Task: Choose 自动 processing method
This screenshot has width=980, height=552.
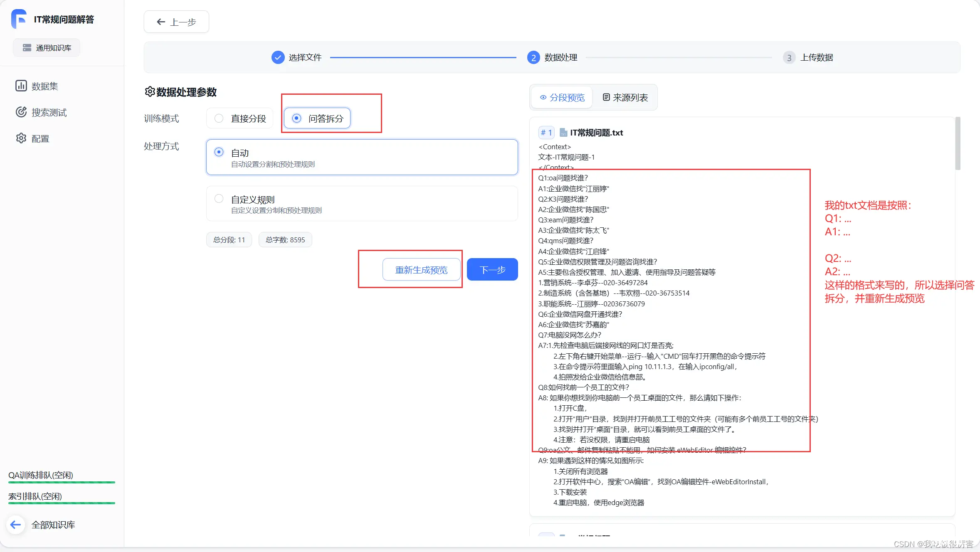Action: 362,157
